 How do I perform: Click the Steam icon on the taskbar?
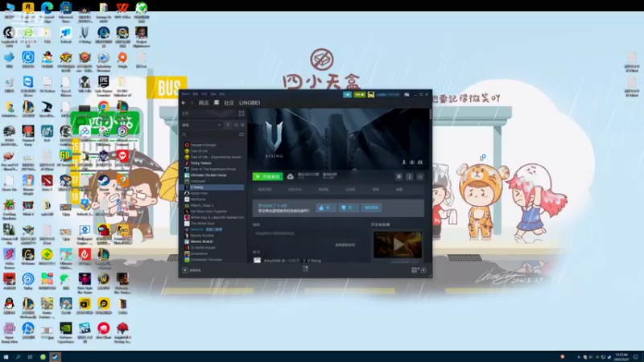tap(55, 357)
